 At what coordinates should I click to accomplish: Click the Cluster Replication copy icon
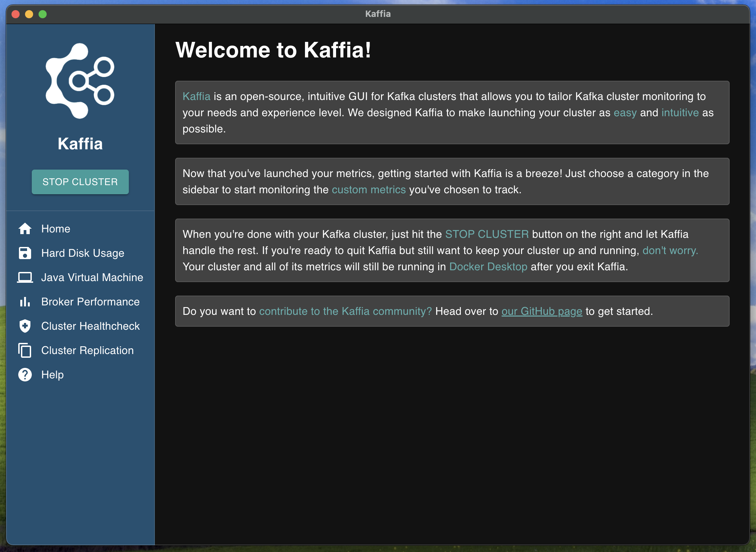(x=25, y=351)
